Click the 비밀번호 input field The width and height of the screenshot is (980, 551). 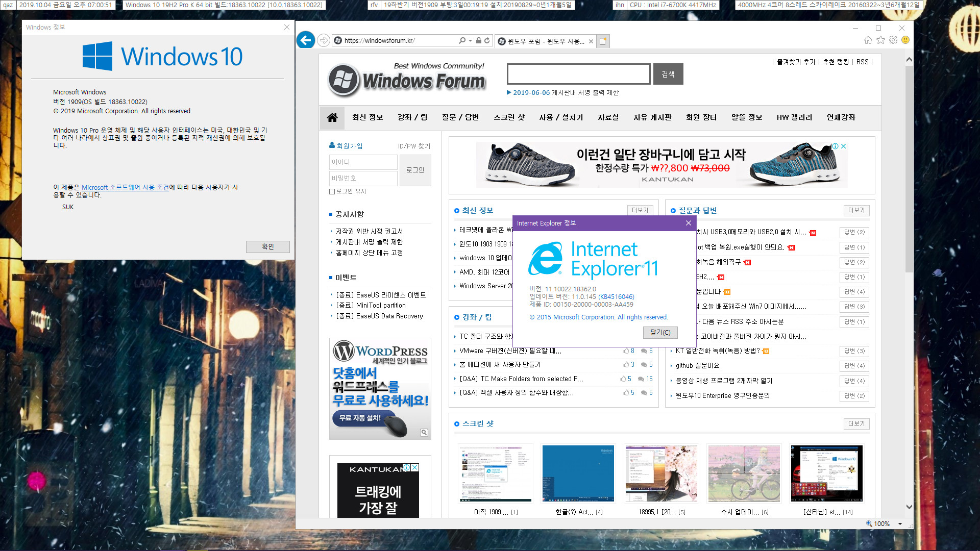[x=363, y=178]
